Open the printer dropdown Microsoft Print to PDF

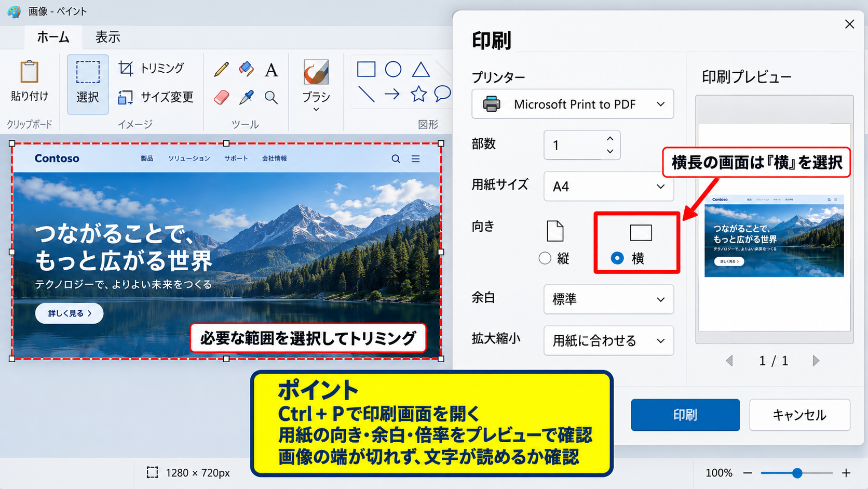[573, 104]
